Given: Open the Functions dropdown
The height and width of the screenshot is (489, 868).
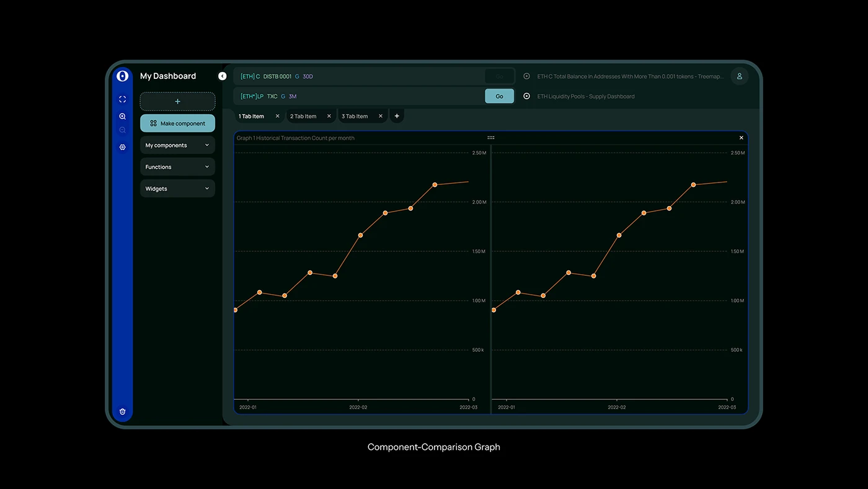Looking at the screenshot, I should (x=177, y=166).
